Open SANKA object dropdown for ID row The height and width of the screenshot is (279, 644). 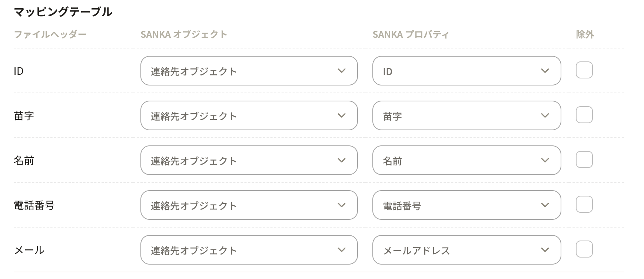point(249,71)
